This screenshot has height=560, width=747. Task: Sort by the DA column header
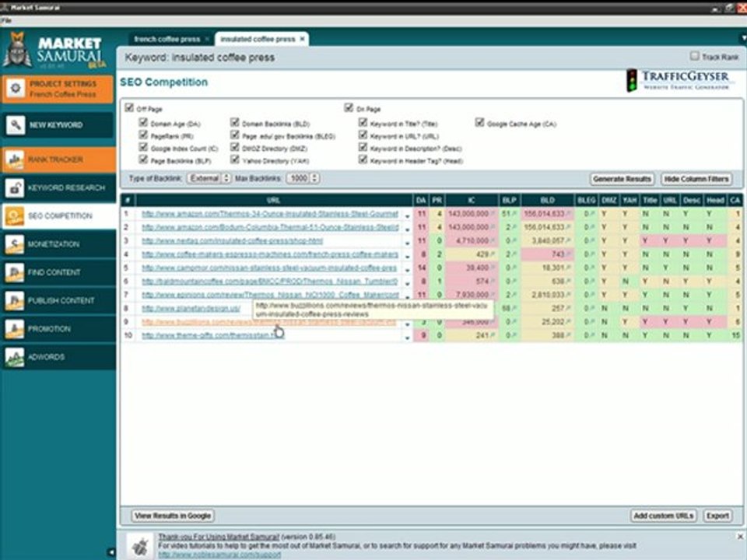coord(421,200)
